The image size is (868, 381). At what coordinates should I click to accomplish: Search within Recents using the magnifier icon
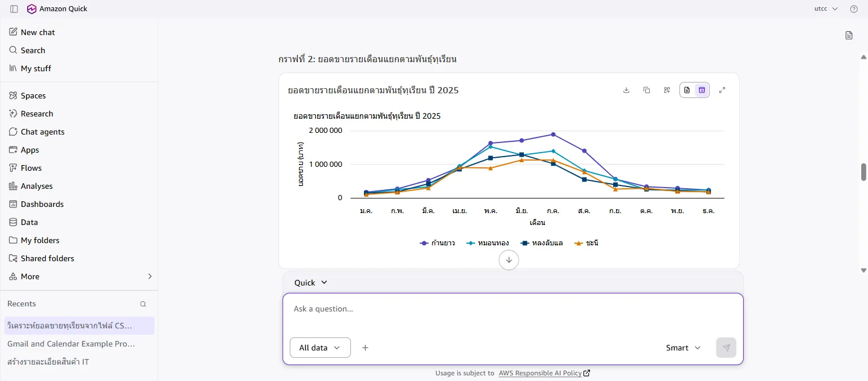click(143, 304)
